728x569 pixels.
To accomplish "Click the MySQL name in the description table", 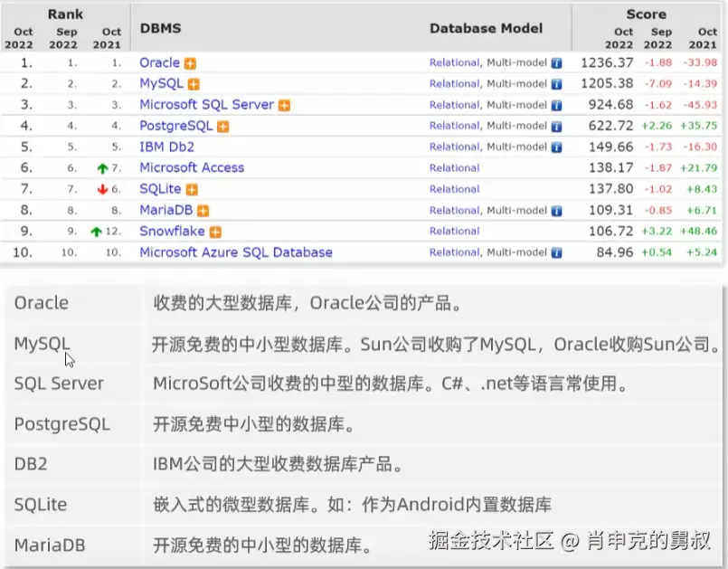I will point(42,344).
